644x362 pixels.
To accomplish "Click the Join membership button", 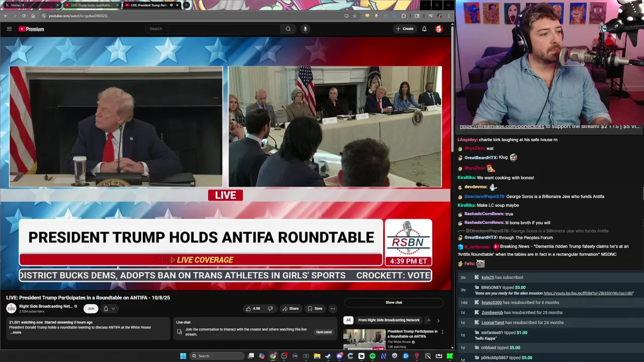I will click(91, 309).
